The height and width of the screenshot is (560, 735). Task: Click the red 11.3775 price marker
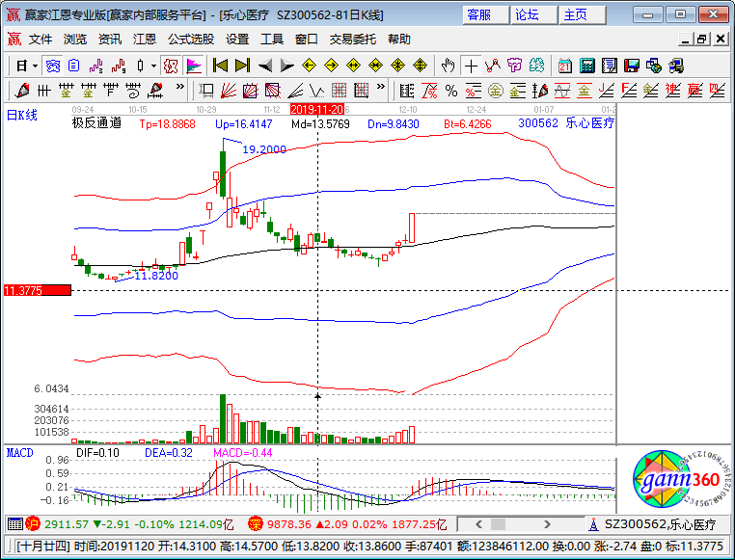click(x=37, y=291)
